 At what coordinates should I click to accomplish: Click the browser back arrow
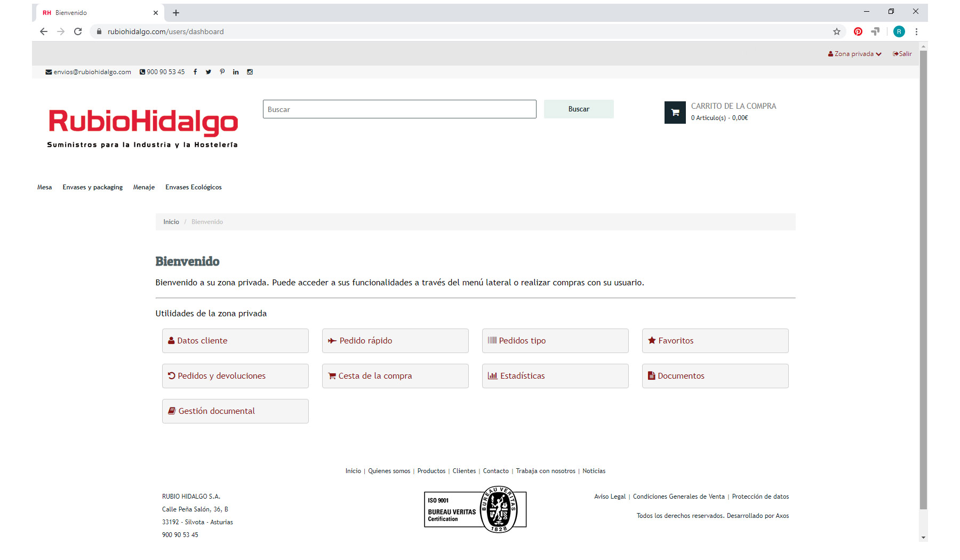[44, 31]
